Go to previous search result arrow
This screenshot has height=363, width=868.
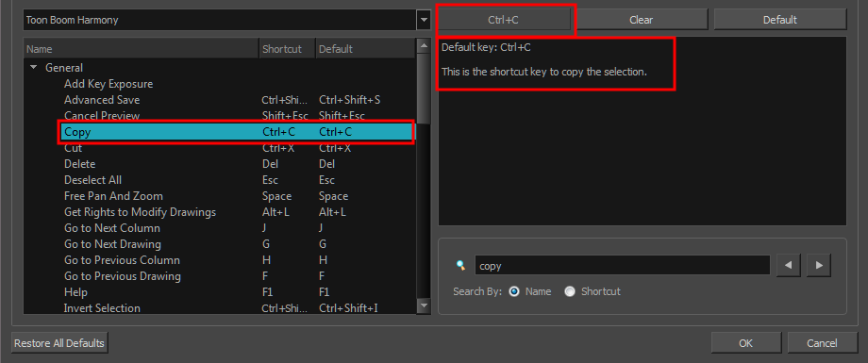[x=789, y=266]
